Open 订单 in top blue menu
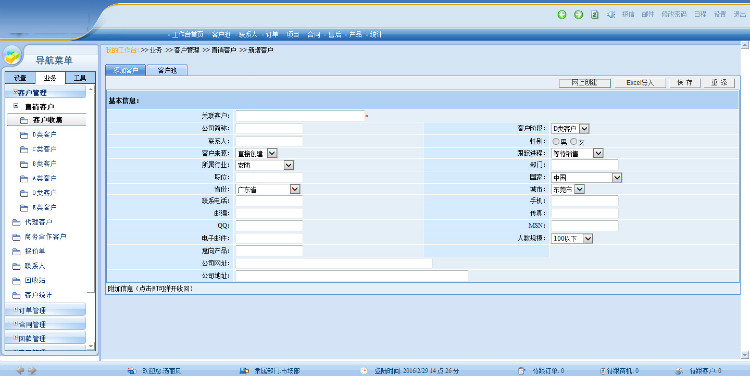This screenshot has width=750, height=376. (271, 34)
